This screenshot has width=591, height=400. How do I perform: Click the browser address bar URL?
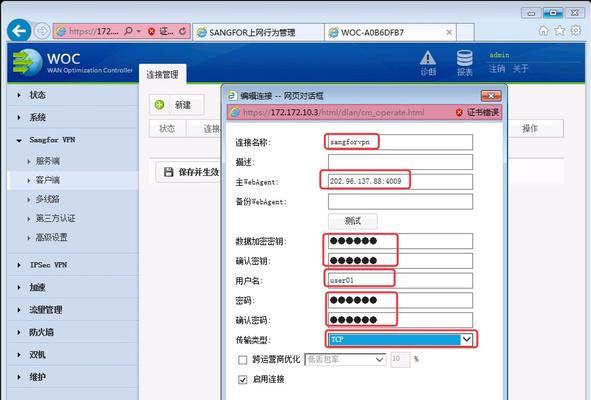point(94,32)
